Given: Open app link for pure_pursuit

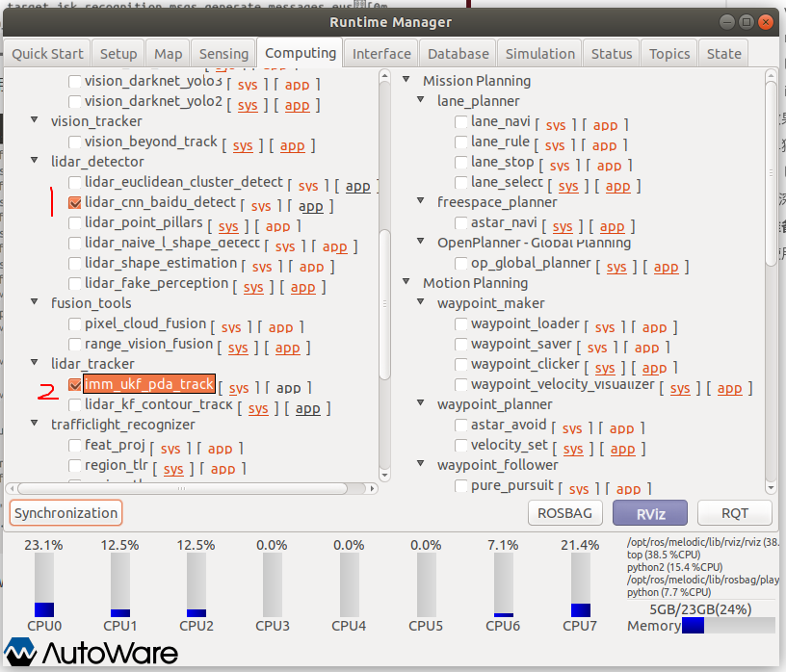Looking at the screenshot, I should [628, 488].
